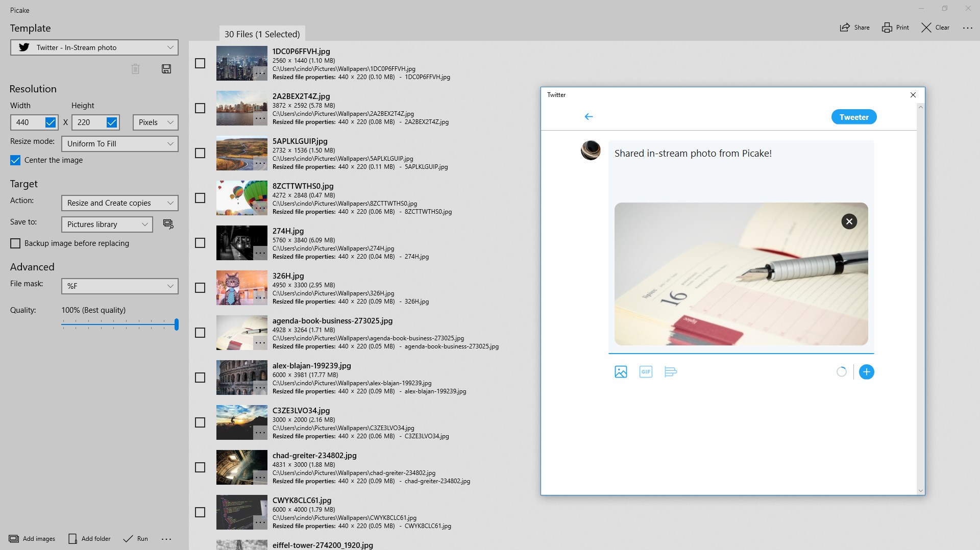Expand the Action dropdown

[120, 203]
